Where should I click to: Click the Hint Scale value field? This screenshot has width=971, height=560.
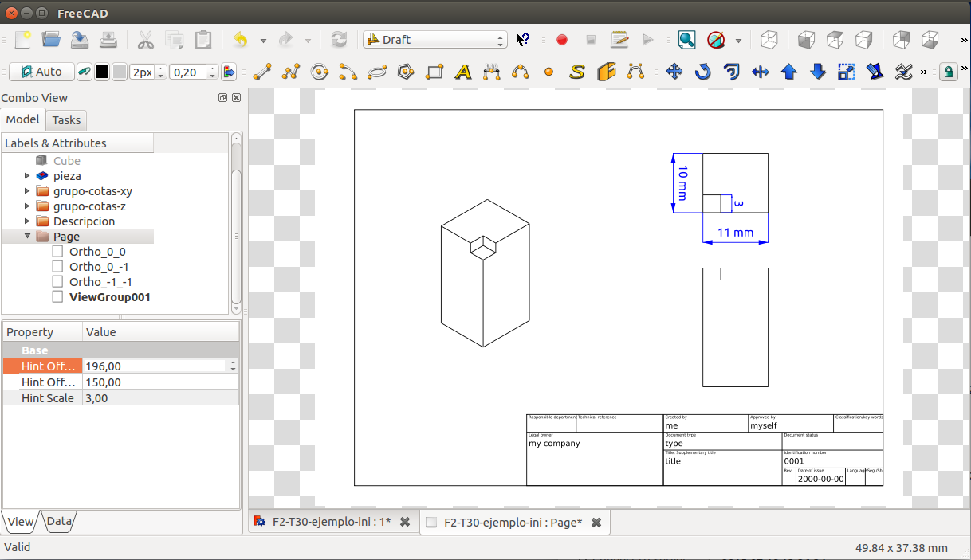point(159,398)
